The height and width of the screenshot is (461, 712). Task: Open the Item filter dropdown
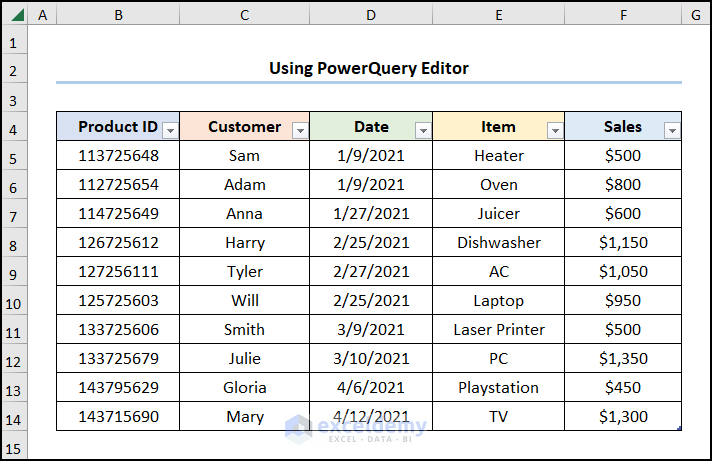(554, 130)
